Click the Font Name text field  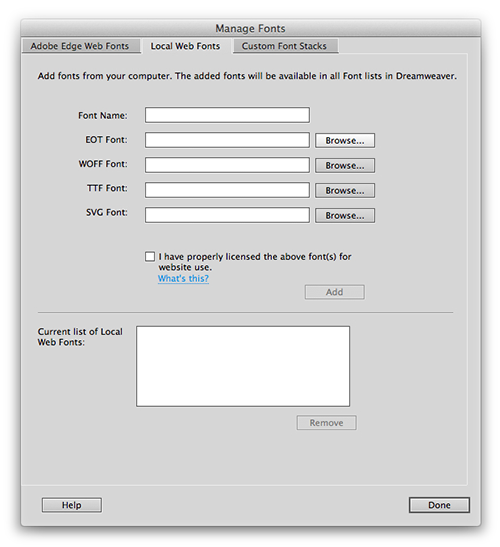(x=227, y=115)
